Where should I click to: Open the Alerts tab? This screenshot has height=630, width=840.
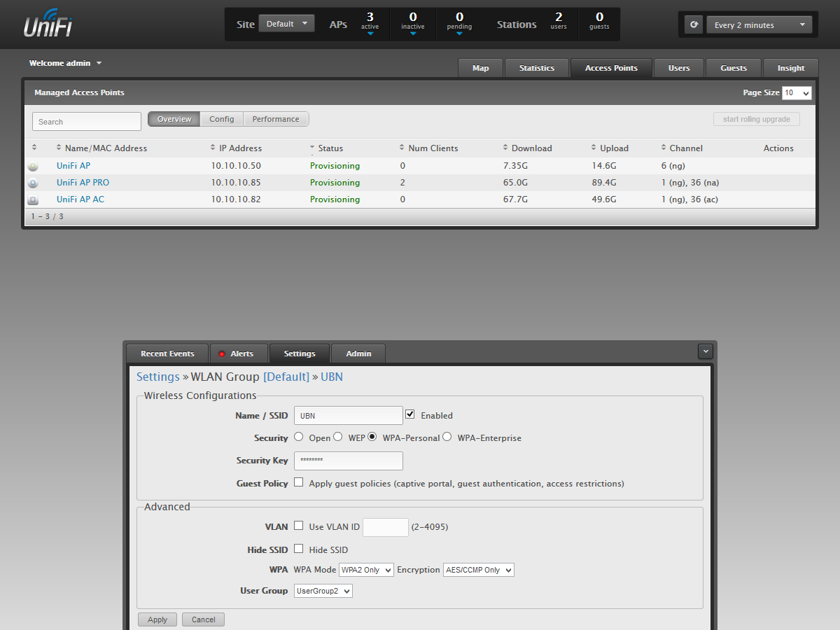pyautogui.click(x=239, y=353)
